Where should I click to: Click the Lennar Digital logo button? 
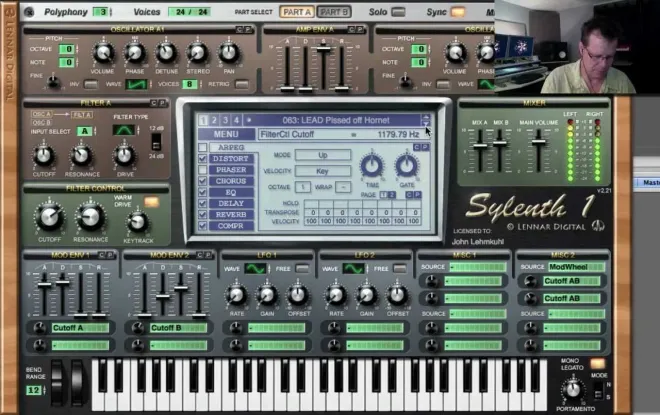(598, 226)
